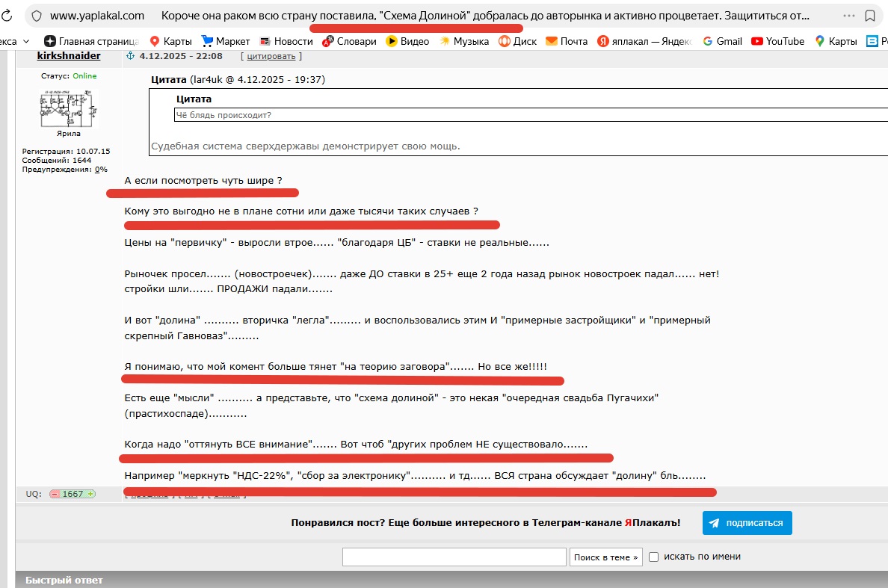Open the Главная страница bookmark

tap(91, 41)
